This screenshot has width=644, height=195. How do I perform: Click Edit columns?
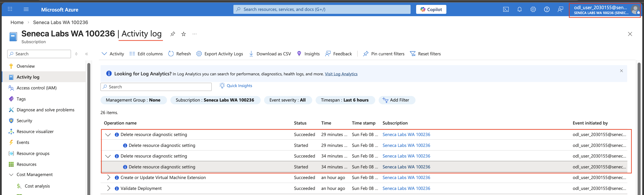(146, 54)
